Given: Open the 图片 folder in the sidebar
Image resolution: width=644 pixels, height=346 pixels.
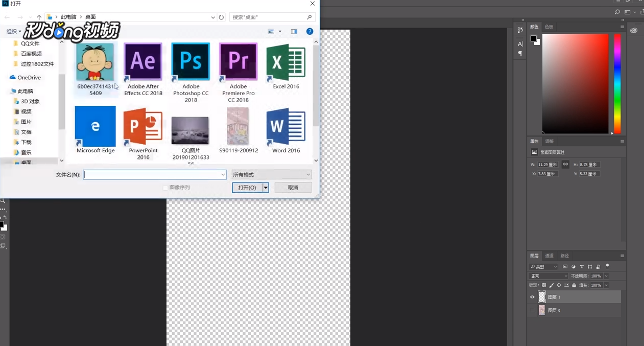Looking at the screenshot, I should point(23,122).
